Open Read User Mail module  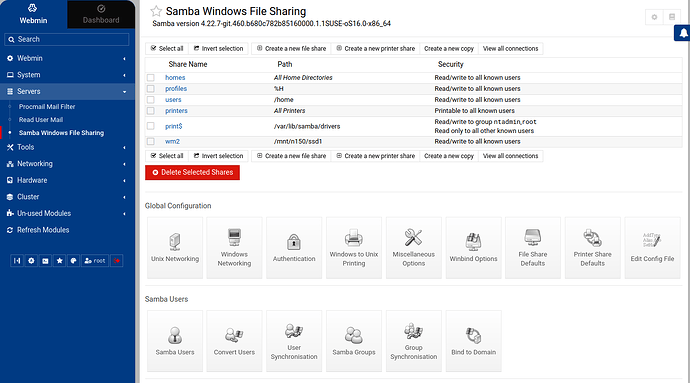[41, 120]
